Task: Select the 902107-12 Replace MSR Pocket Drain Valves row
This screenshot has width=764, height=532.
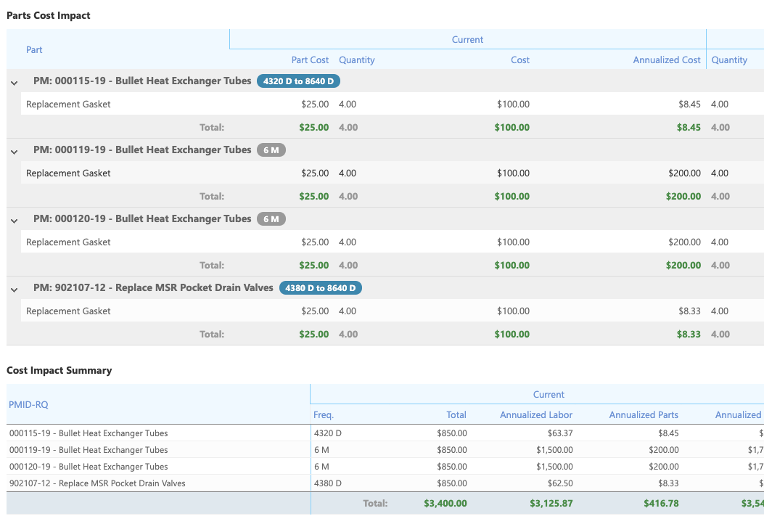Action: click(x=97, y=483)
